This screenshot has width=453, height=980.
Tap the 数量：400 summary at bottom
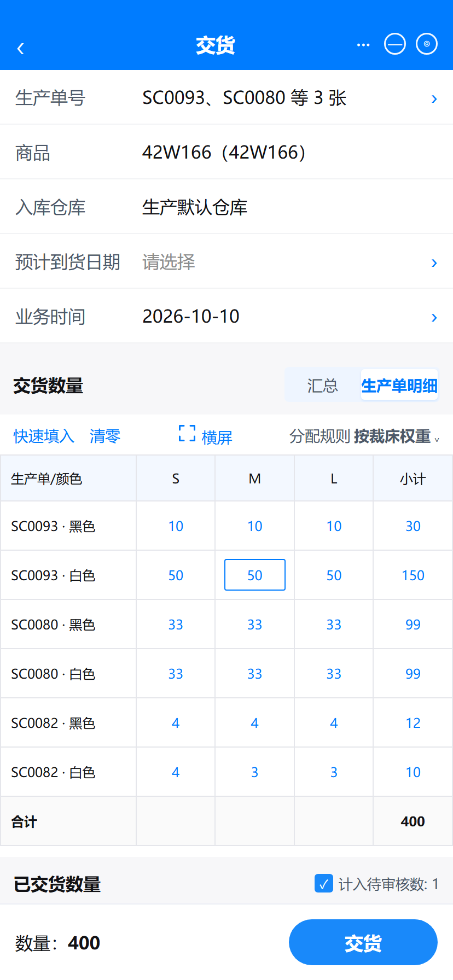[x=57, y=943]
